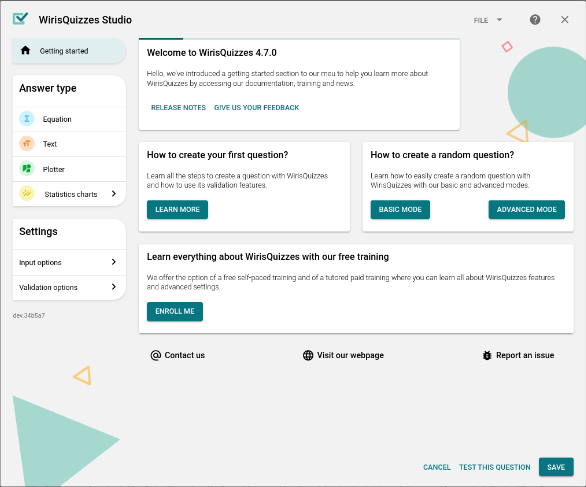
Task: Click the Visit our webpage globe icon
Action: coord(308,355)
